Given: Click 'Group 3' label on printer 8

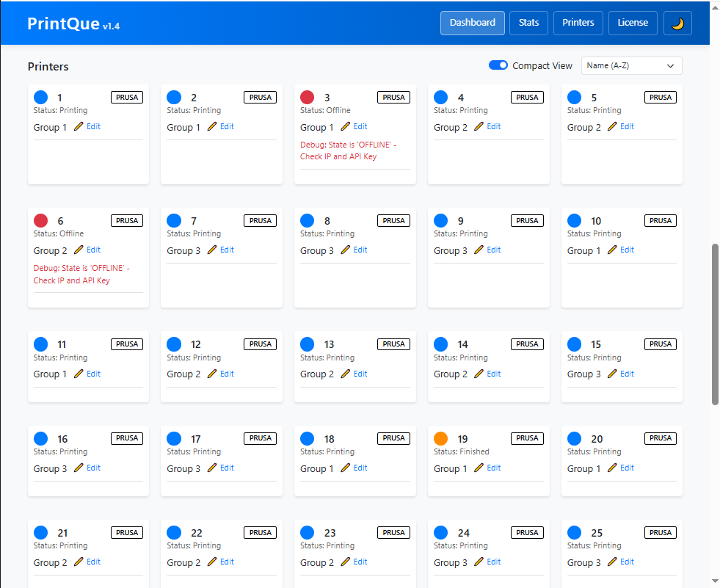Looking at the screenshot, I should click(317, 251).
